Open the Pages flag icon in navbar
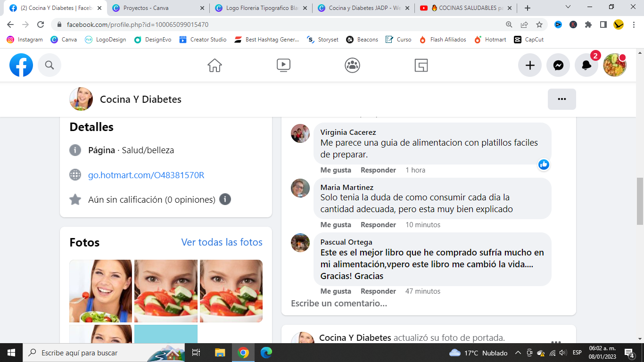This screenshot has height=362, width=644. click(x=421, y=65)
